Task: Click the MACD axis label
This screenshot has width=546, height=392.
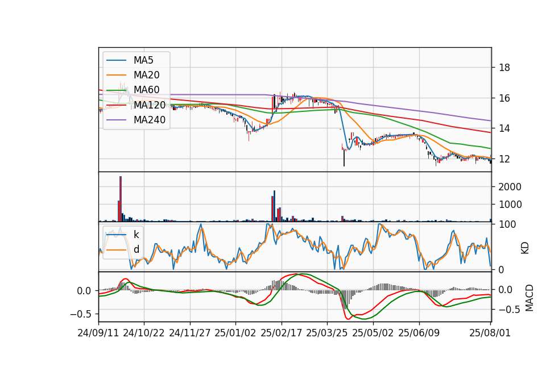Action: pyautogui.click(x=530, y=298)
